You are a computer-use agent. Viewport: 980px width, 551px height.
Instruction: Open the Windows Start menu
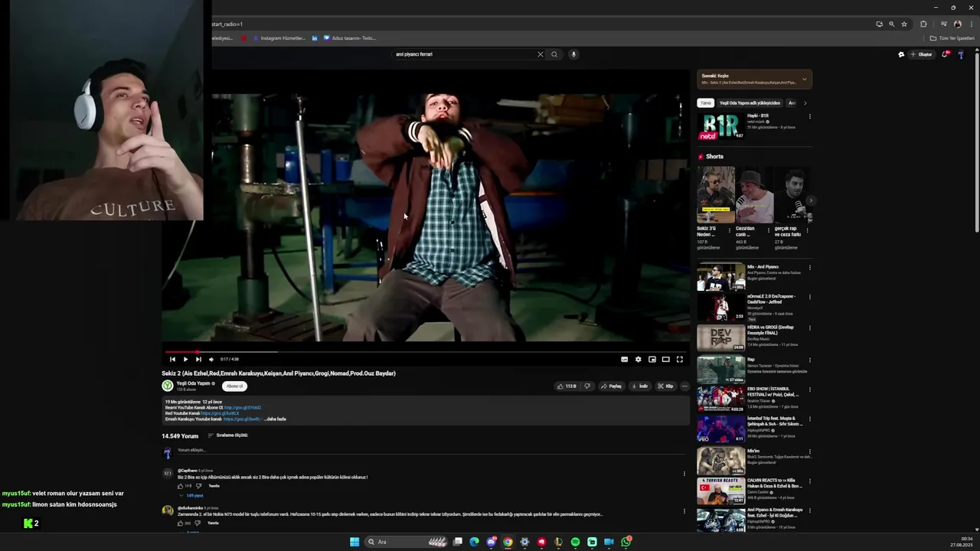354,542
